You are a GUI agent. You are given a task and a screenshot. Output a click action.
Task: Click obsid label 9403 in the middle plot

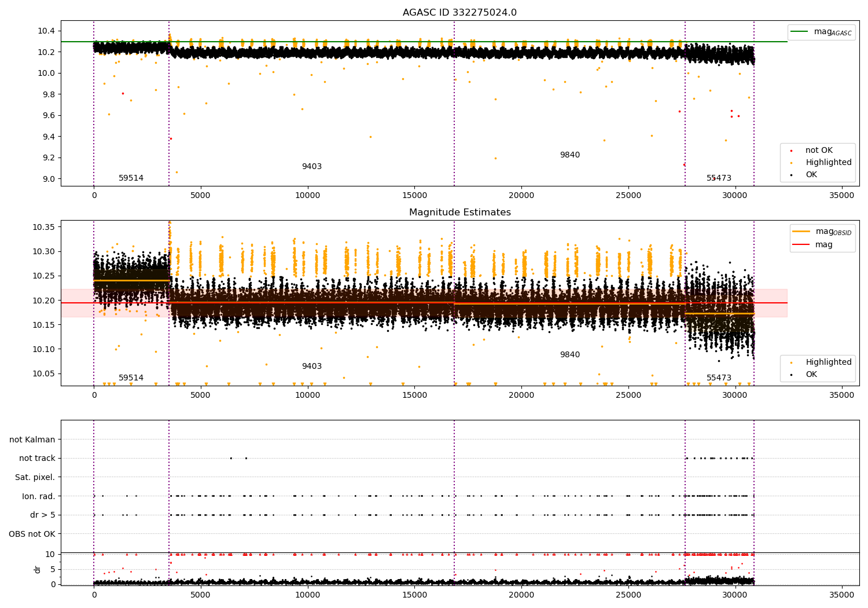tap(311, 367)
